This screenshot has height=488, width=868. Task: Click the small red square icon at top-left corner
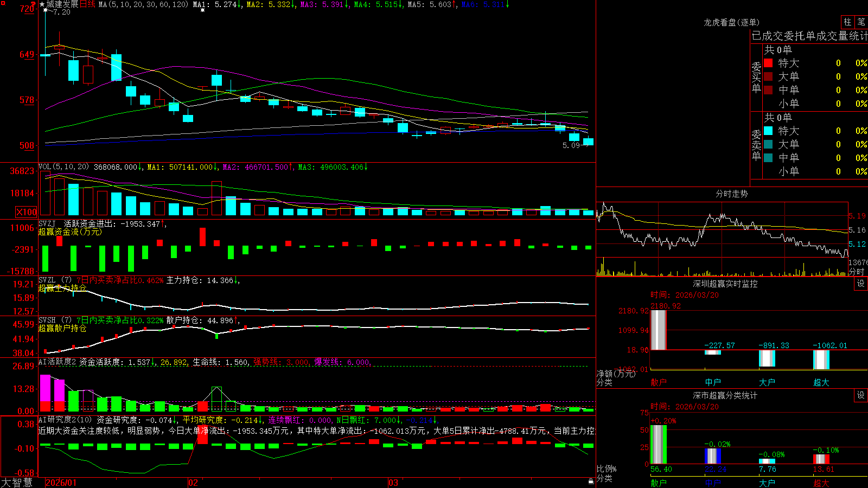tap(3, 3)
